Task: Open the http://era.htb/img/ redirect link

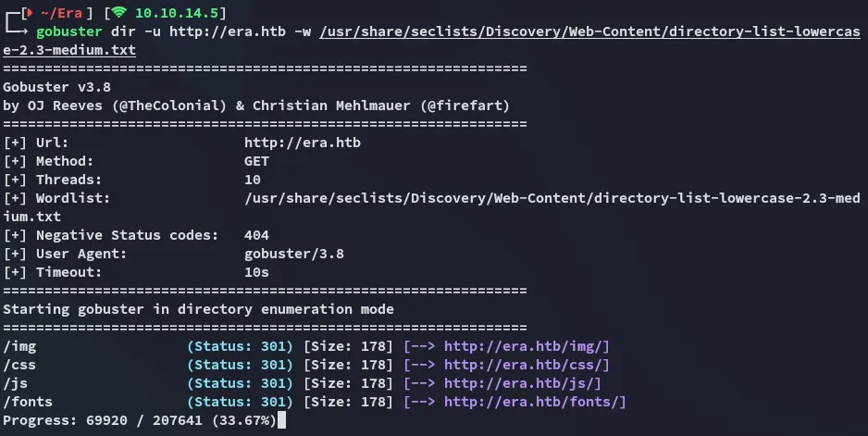Action: point(527,346)
